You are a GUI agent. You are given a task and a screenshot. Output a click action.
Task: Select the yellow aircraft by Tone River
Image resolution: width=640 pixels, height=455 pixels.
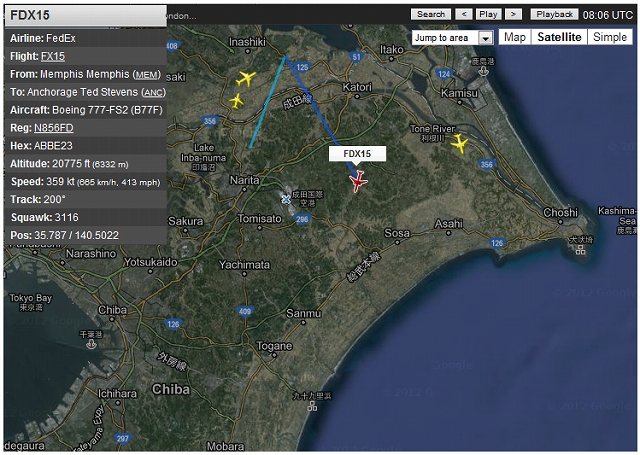click(460, 143)
